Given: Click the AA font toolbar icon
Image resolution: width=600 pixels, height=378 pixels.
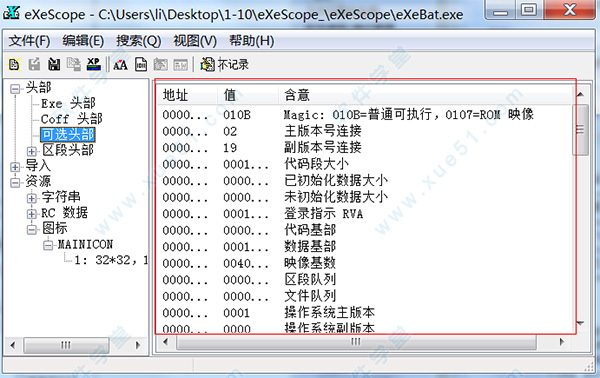Looking at the screenshot, I should 121,65.
